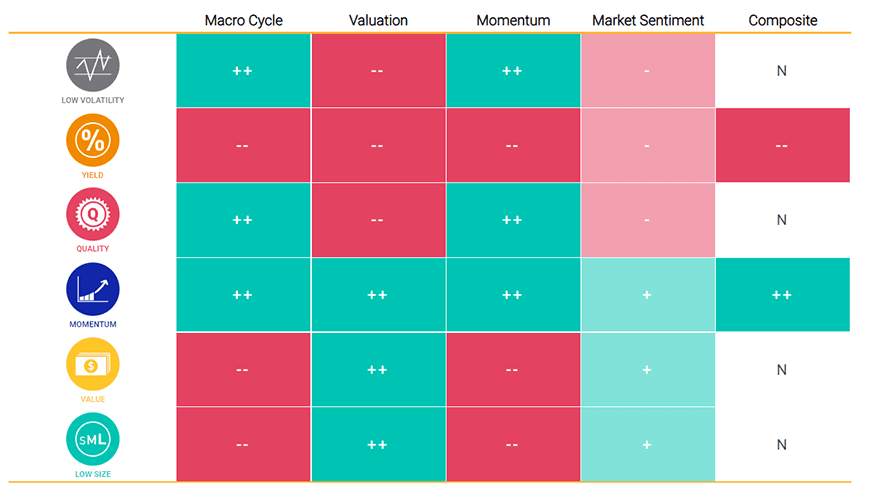Select Low Size Composite N cell

tap(782, 445)
